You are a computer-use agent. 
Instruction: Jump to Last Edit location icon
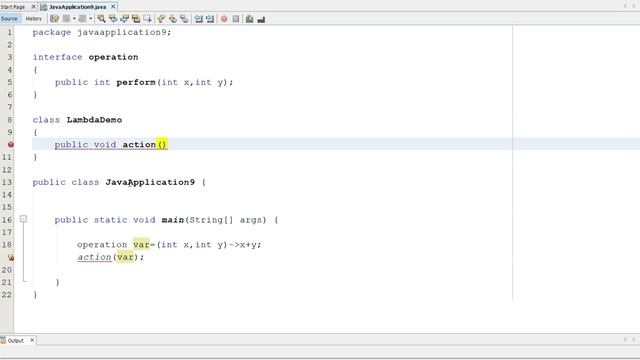[54, 19]
